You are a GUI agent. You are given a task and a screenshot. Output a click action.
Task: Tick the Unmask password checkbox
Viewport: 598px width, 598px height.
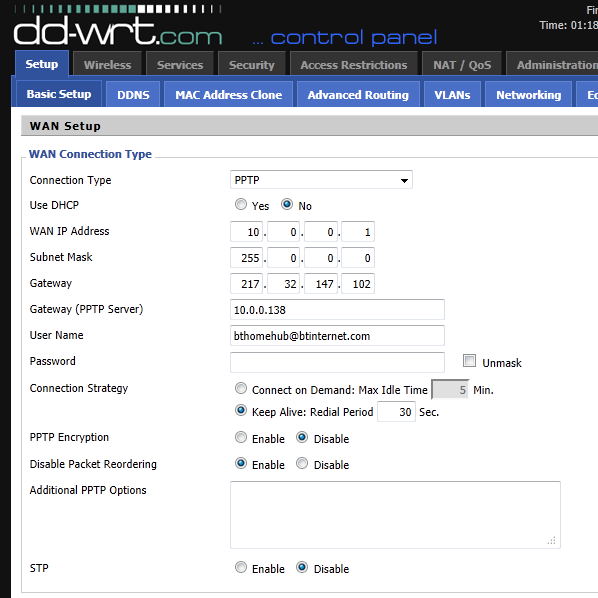coord(469,360)
